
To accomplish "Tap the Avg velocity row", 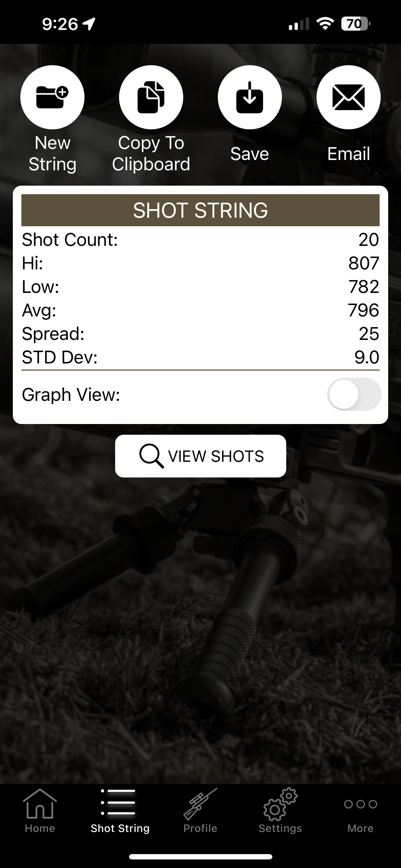I will pos(200,310).
